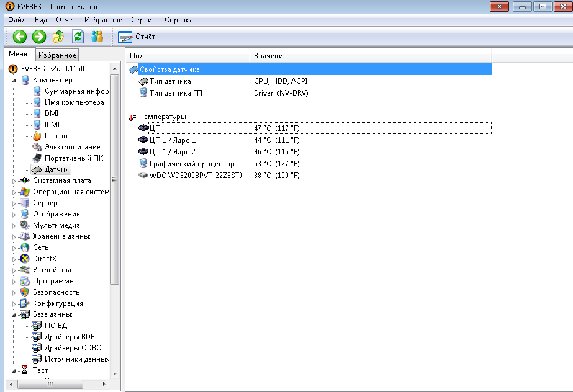
Task: Open the Избранное menu in menu bar
Action: tap(103, 20)
